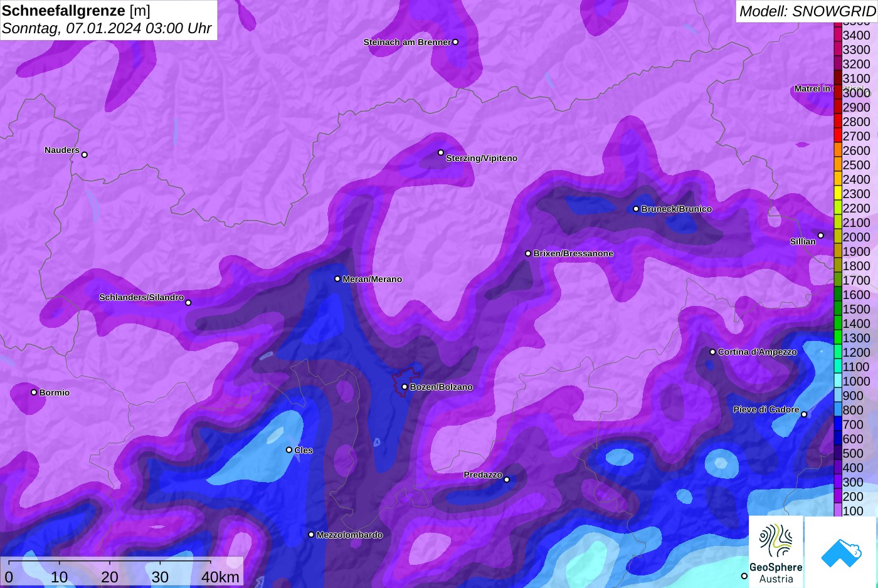
Task: Click the Brixen/Bressanone marker dot
Action: click(528, 253)
